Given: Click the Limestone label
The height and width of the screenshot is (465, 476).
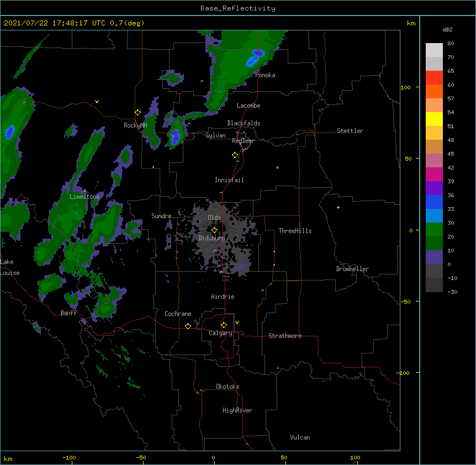Looking at the screenshot, I should pyautogui.click(x=84, y=197).
